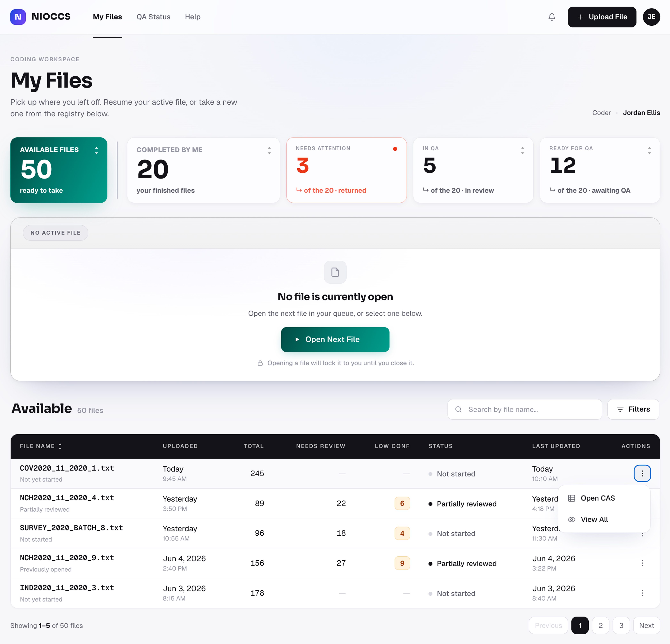Expand the Available Files card sorter
The height and width of the screenshot is (644, 670).
96,150
